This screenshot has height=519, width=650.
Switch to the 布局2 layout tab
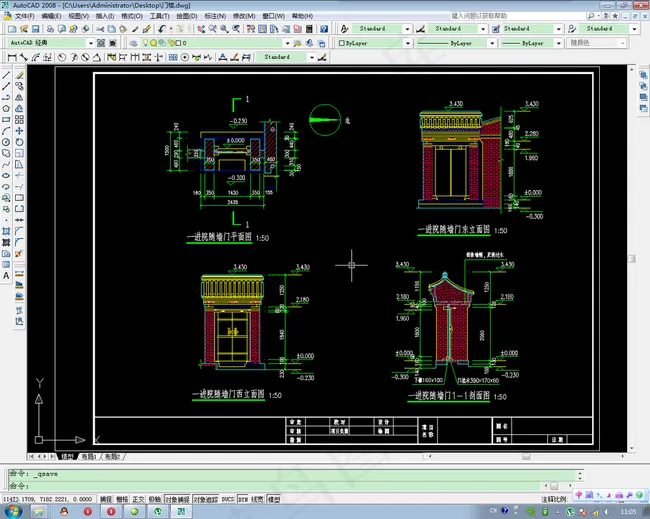112,456
